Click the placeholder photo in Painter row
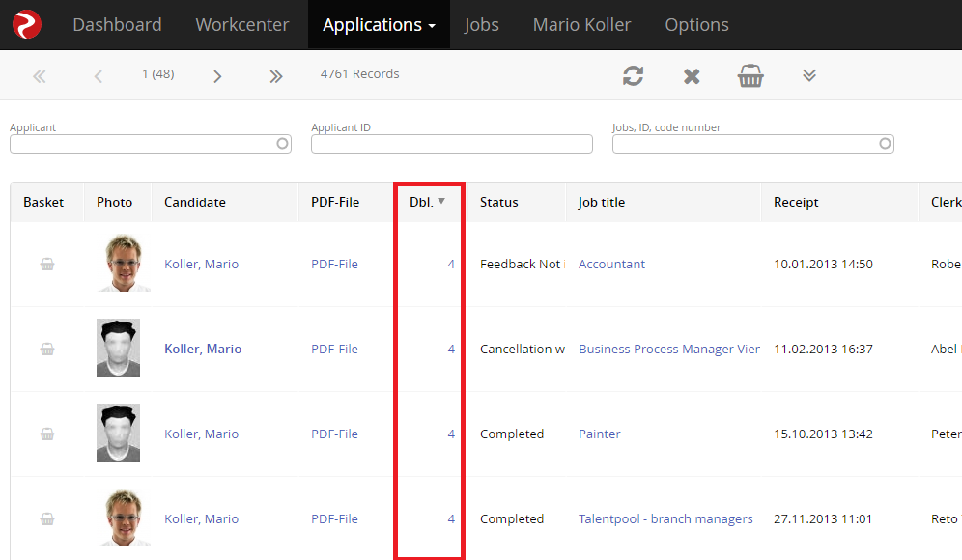This screenshot has height=560, width=962. point(119,433)
